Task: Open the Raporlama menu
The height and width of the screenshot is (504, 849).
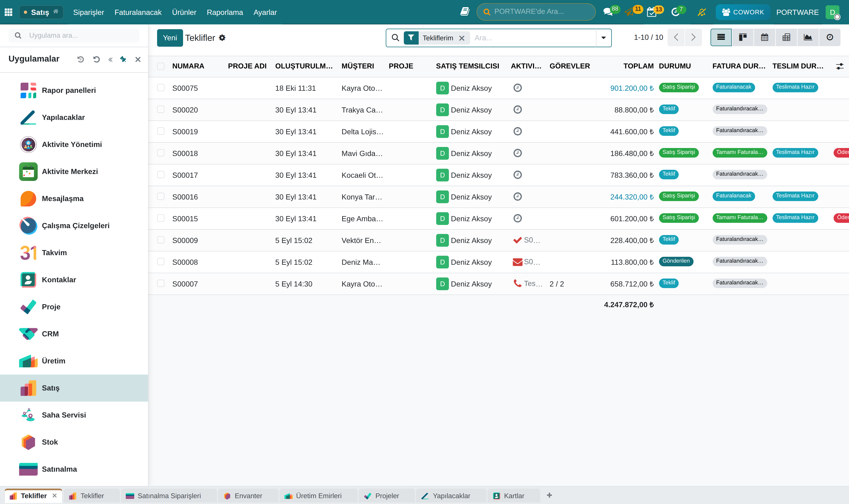Action: 225,12
